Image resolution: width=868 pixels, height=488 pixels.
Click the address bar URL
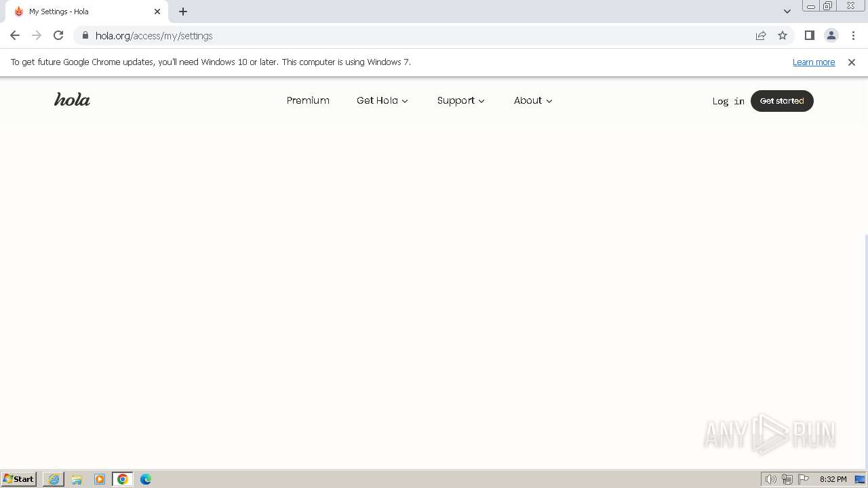(x=154, y=35)
